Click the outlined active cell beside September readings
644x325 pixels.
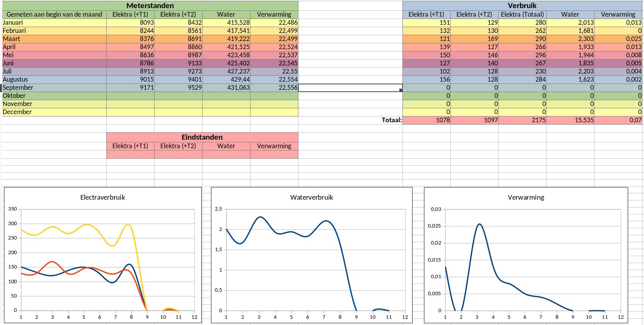click(x=350, y=87)
